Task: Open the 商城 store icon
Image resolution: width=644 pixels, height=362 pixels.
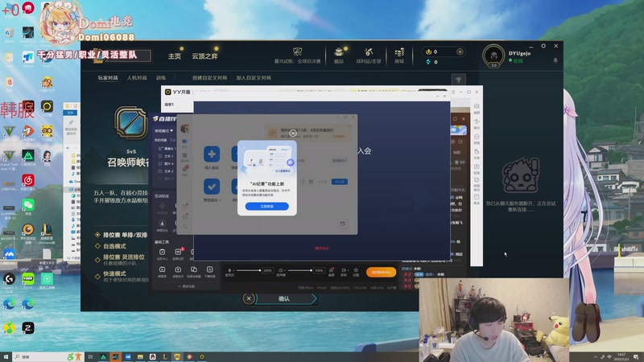Action: (399, 52)
